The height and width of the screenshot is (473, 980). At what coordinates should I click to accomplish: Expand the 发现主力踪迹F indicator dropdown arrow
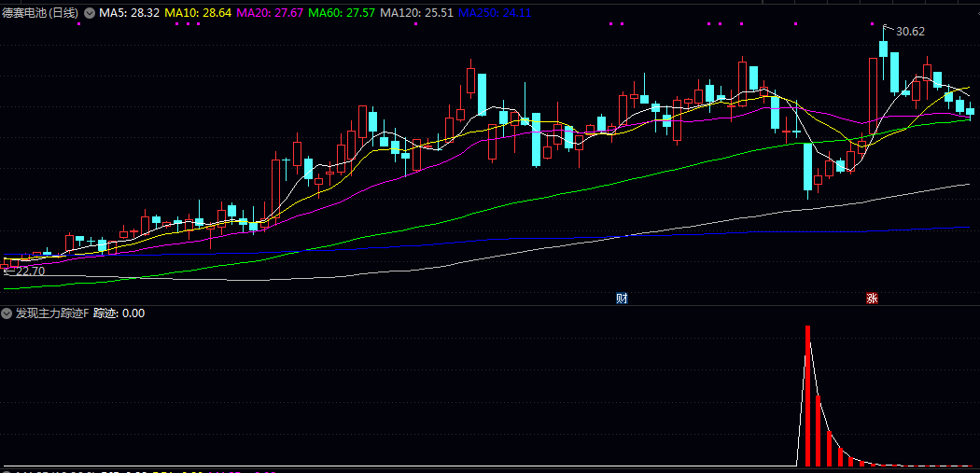[x=7, y=313]
